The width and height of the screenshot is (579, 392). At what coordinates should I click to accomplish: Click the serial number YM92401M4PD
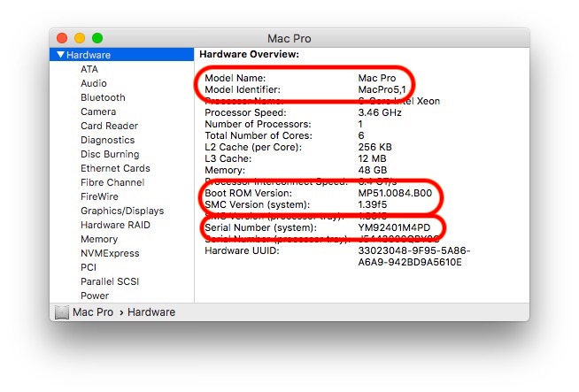point(394,227)
